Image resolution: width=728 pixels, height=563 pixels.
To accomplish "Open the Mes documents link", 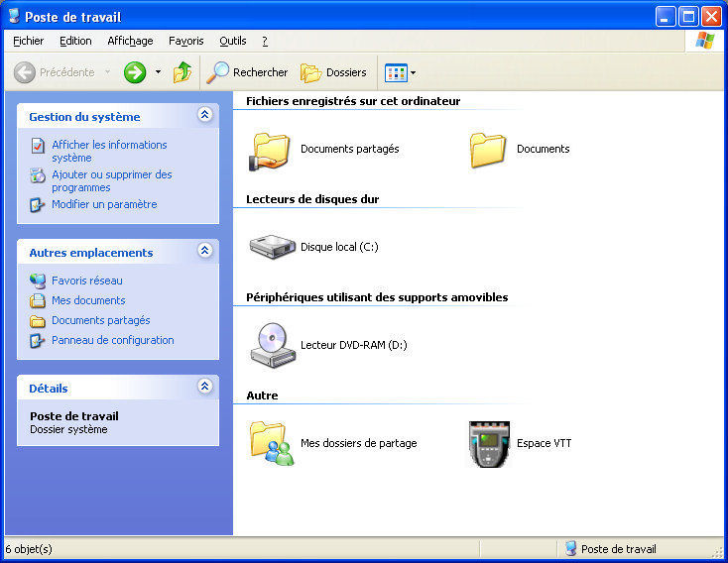I will point(88,300).
